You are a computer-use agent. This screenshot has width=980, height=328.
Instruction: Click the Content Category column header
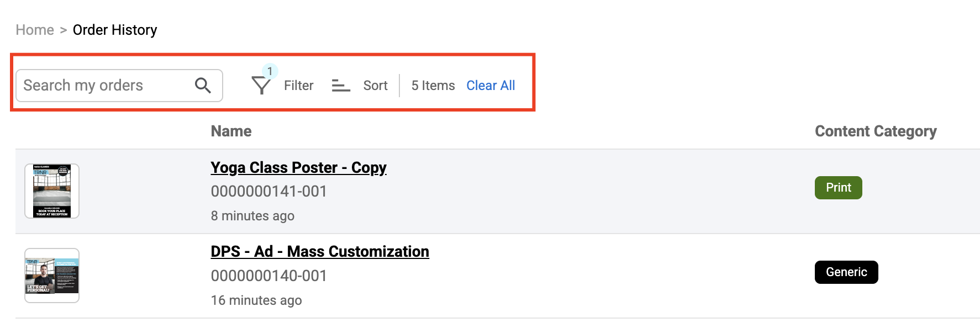[x=876, y=131]
